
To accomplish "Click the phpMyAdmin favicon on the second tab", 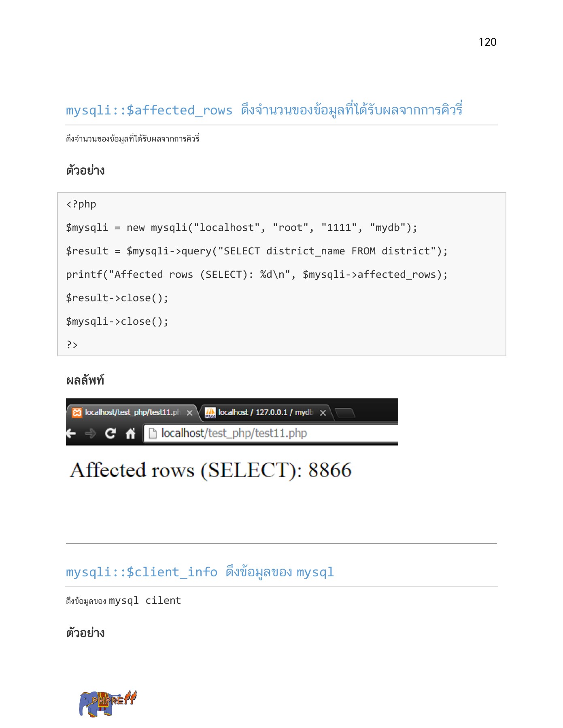I will coord(210,413).
